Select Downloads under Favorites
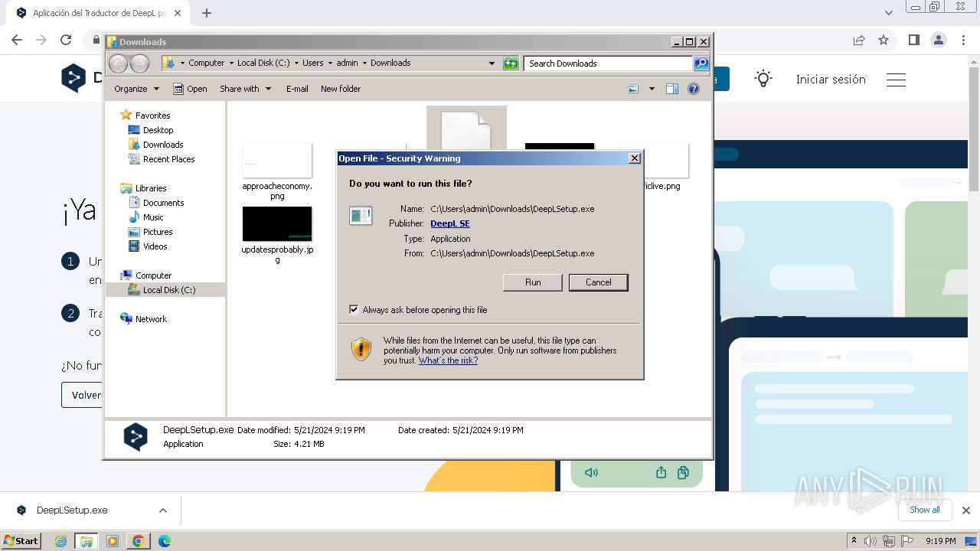 point(163,145)
